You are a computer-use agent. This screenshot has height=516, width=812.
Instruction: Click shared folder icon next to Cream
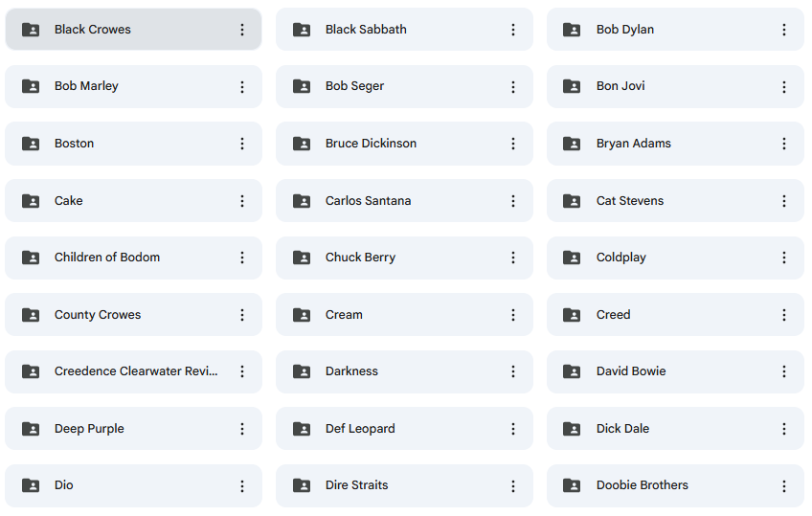(302, 315)
